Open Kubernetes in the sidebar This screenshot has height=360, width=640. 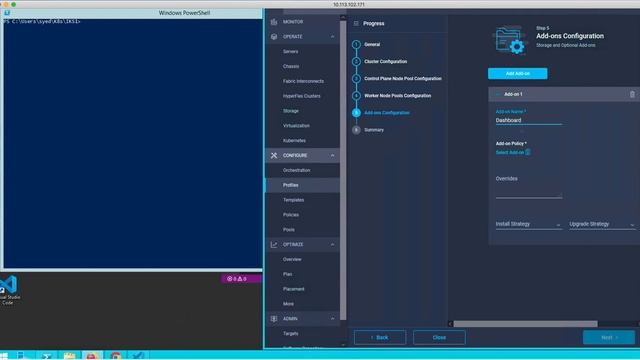click(294, 140)
